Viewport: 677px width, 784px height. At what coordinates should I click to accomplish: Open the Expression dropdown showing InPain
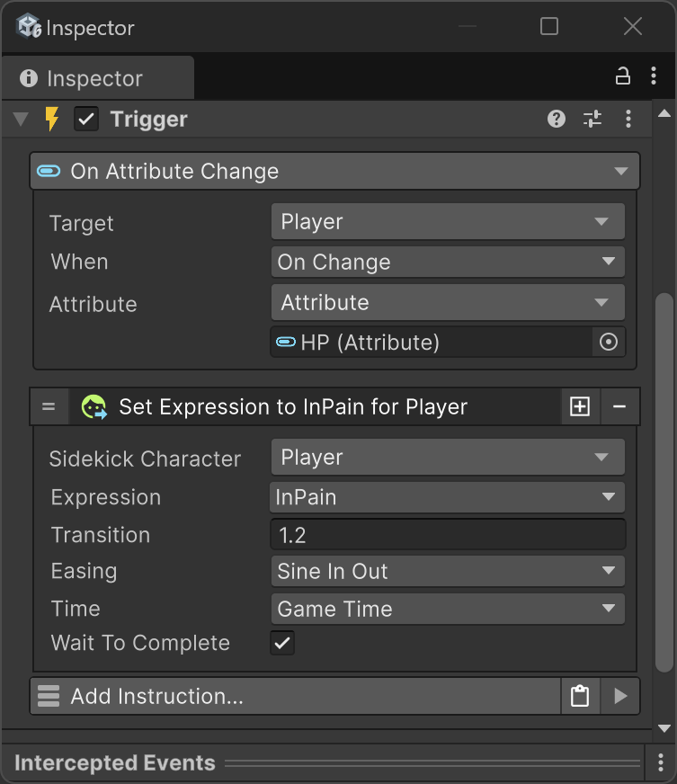[x=447, y=497]
